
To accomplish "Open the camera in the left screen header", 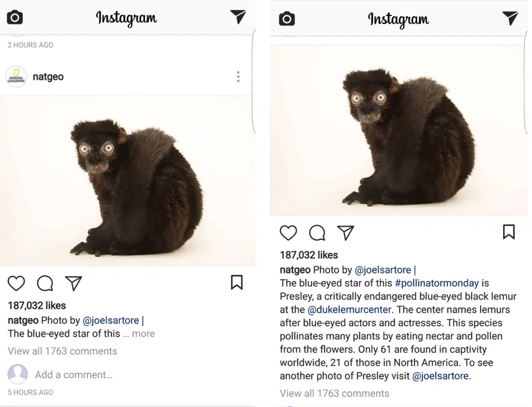I will (x=15, y=18).
